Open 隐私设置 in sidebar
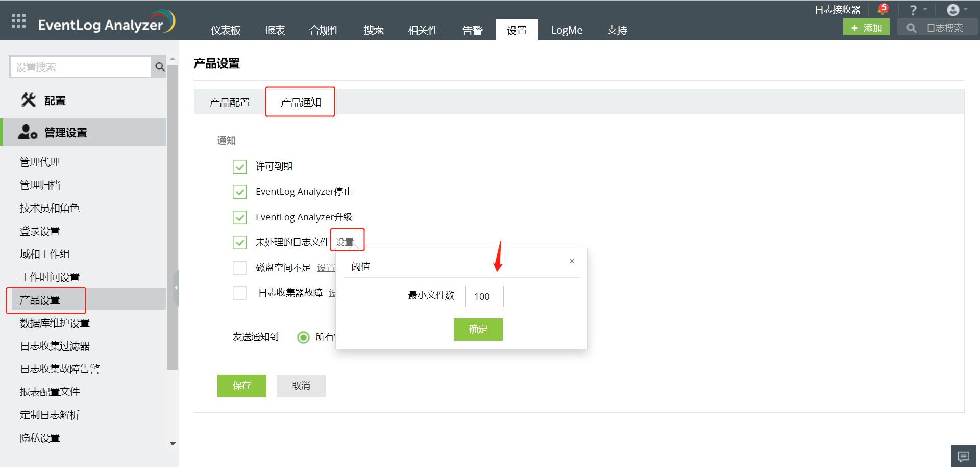Image resolution: width=980 pixels, height=467 pixels. (40, 438)
